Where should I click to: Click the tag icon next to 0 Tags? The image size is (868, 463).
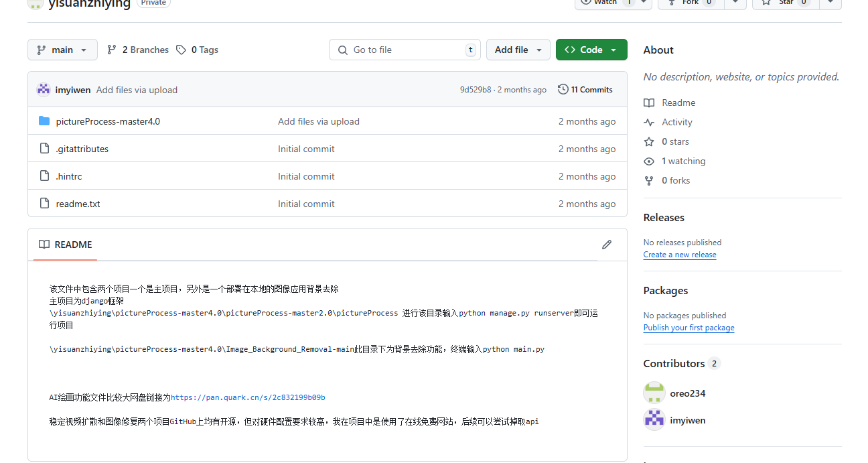[181, 50]
